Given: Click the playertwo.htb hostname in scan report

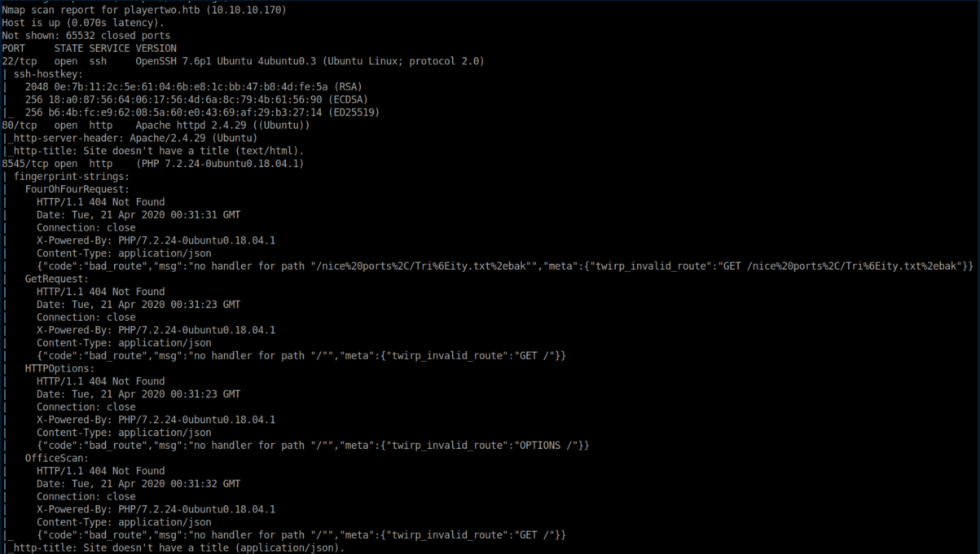Looking at the screenshot, I should [x=159, y=10].
